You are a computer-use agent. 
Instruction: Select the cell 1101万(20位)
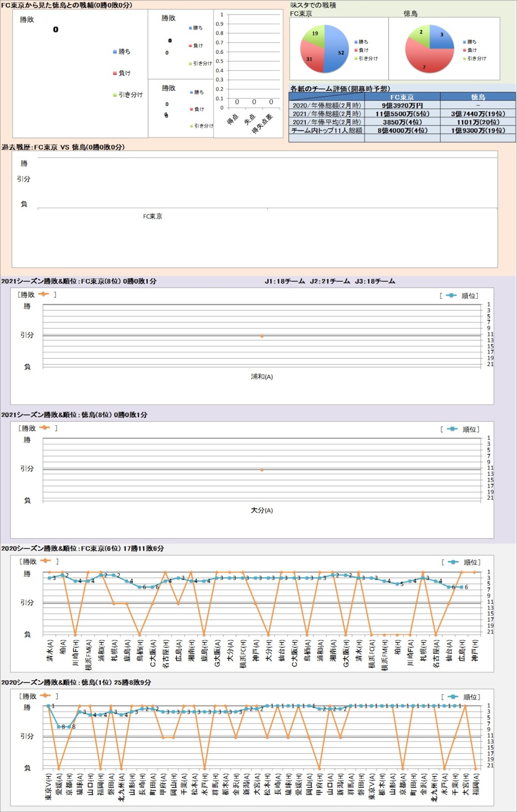tap(478, 121)
